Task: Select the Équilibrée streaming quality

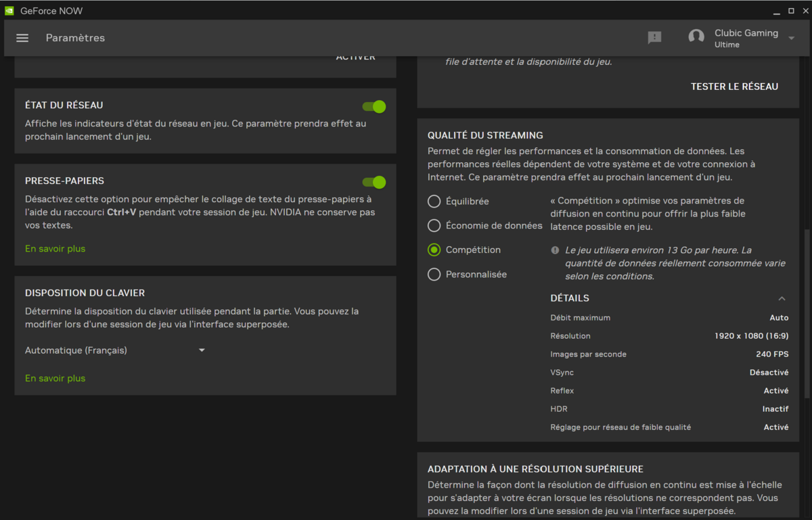Action: click(434, 202)
